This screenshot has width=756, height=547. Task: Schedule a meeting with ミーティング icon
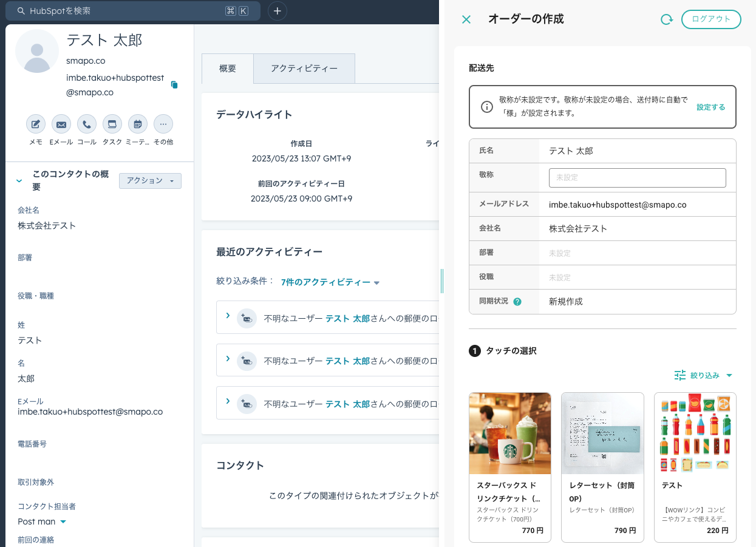point(138,124)
